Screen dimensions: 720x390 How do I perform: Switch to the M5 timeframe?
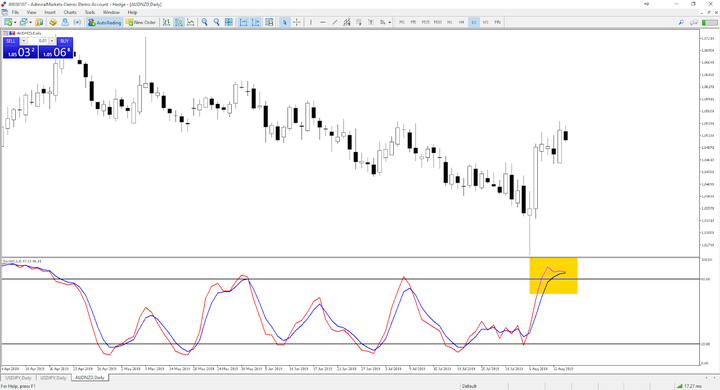click(x=413, y=22)
